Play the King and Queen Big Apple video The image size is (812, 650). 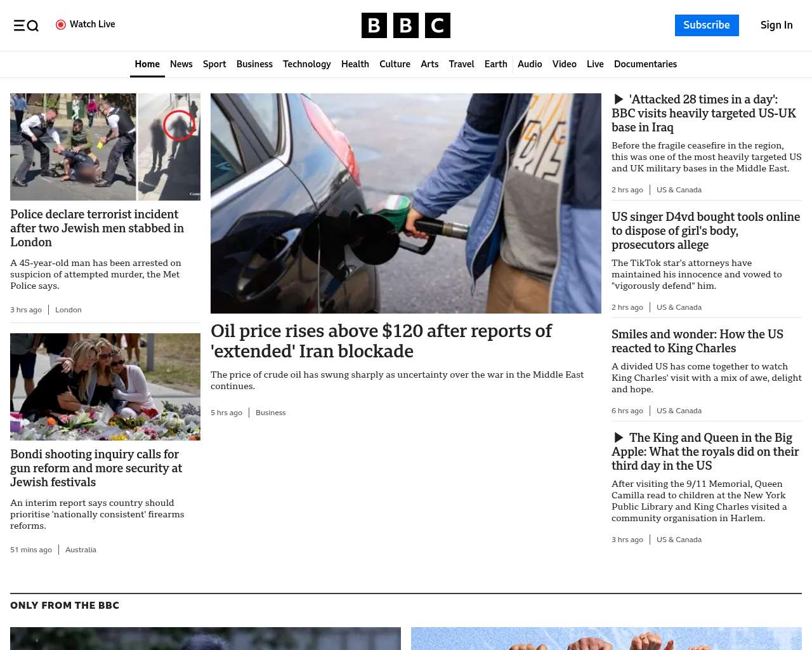pos(619,437)
